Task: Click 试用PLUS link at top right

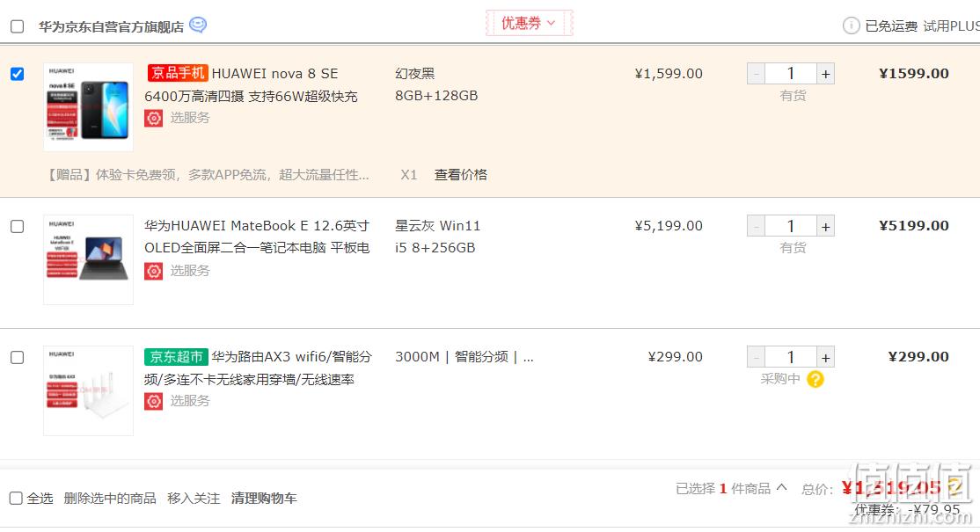Action: click(951, 26)
